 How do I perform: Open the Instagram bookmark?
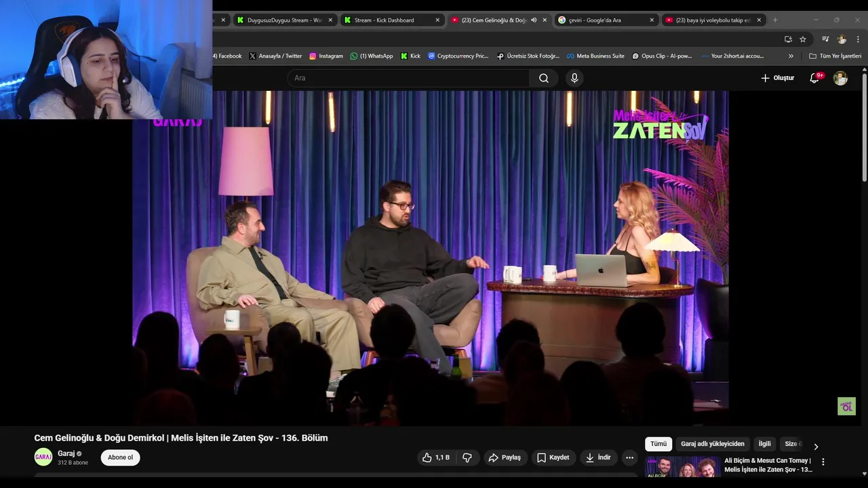[x=326, y=56]
